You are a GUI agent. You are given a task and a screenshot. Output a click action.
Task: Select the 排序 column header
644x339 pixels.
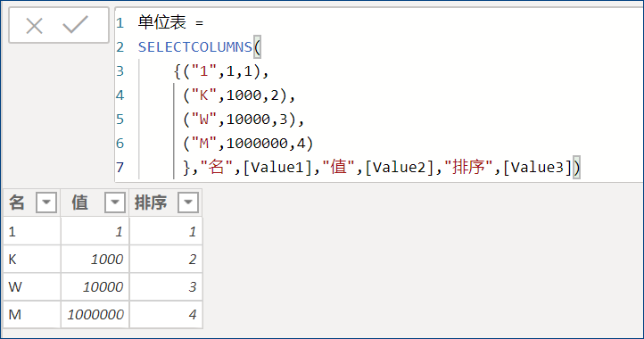[x=166, y=203]
